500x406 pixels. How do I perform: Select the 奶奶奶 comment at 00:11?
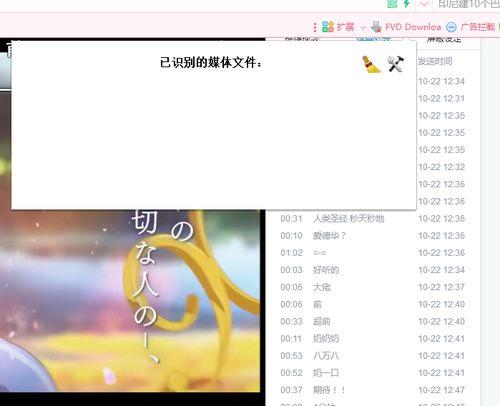click(373, 339)
